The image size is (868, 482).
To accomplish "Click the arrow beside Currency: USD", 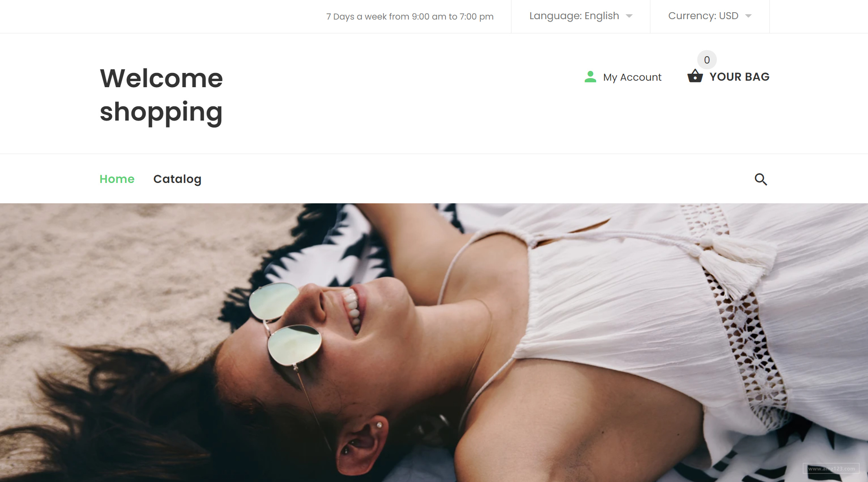I will (748, 16).
